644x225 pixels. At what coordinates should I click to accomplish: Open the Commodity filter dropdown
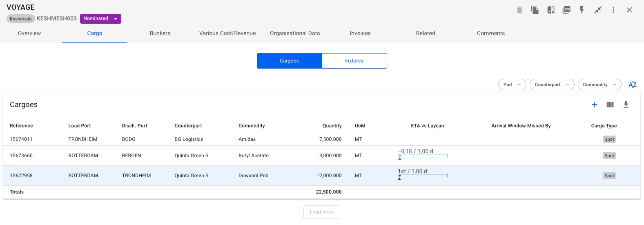[x=599, y=85]
